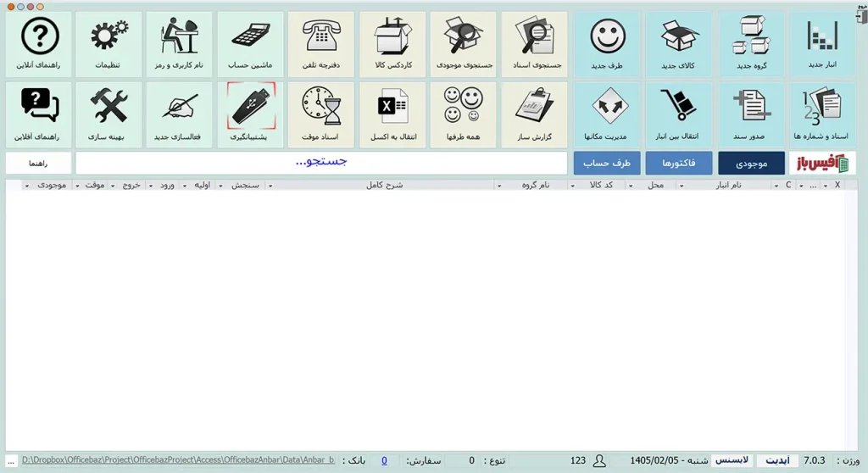The image size is (868, 473).
Task: Open location management (مدیریت مکانها) icon
Action: tap(607, 114)
